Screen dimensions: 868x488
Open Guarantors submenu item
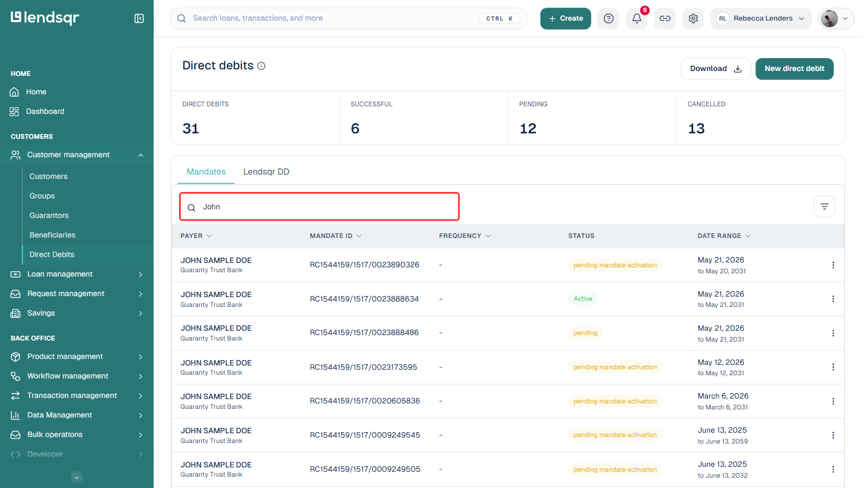pos(49,216)
